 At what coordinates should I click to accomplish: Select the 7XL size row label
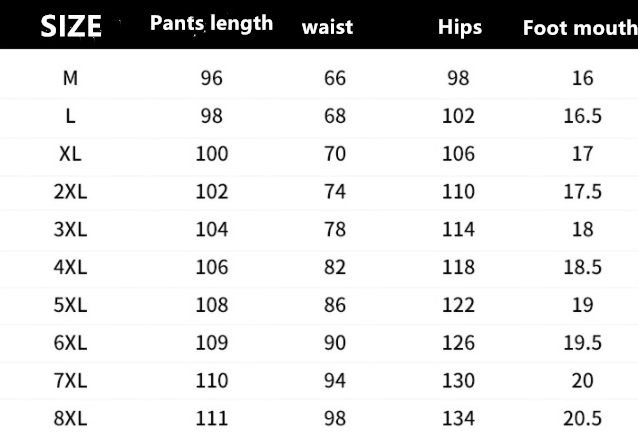(70, 381)
